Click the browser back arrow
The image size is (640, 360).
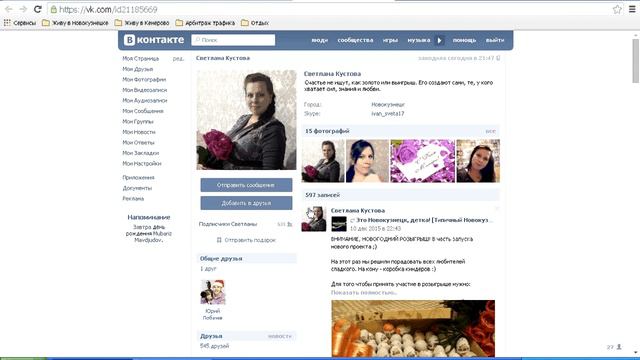pos(8,9)
